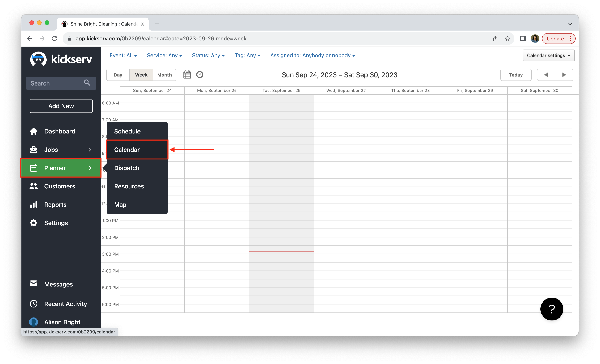Switch calendar to Month view
This screenshot has height=364, width=600.
coord(164,75)
